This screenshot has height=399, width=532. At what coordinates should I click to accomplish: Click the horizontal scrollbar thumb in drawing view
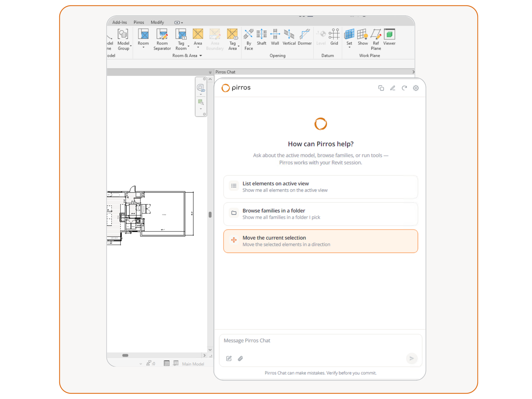pyautogui.click(x=125, y=356)
